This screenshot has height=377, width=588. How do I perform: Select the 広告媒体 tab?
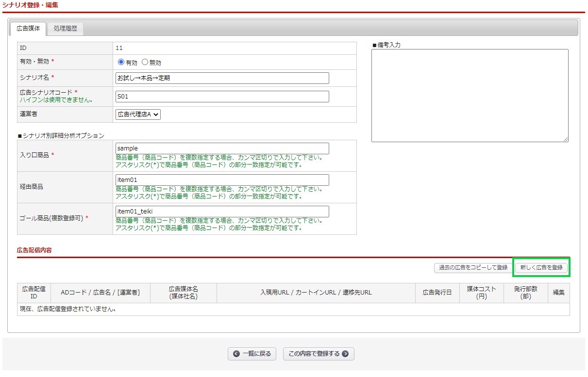pyautogui.click(x=28, y=29)
